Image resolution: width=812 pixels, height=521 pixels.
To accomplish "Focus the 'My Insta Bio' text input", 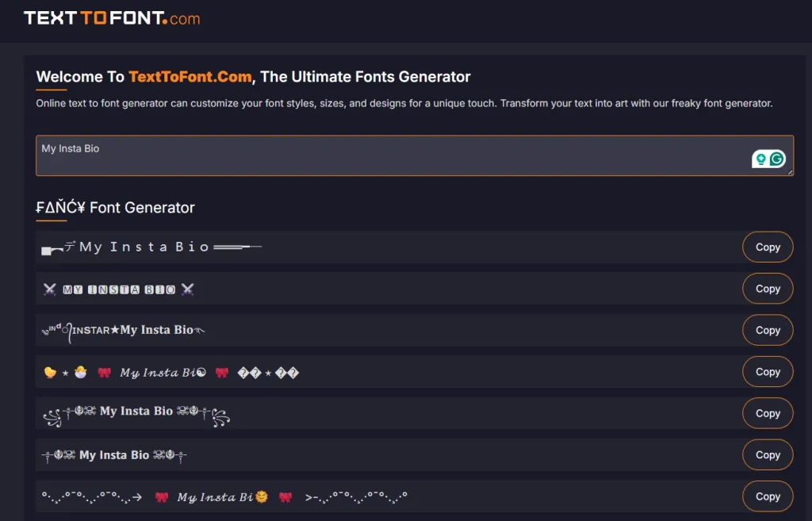I will (x=389, y=155).
